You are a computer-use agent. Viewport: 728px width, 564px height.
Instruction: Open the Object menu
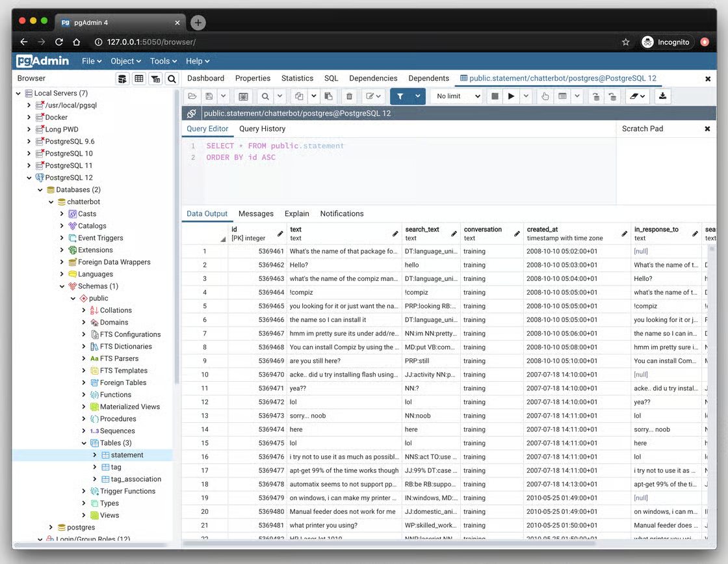pyautogui.click(x=126, y=61)
